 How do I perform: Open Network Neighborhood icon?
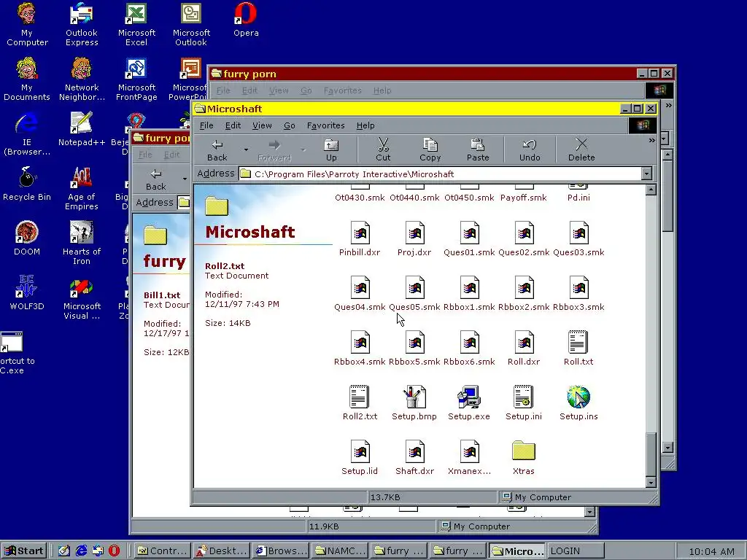click(x=82, y=79)
